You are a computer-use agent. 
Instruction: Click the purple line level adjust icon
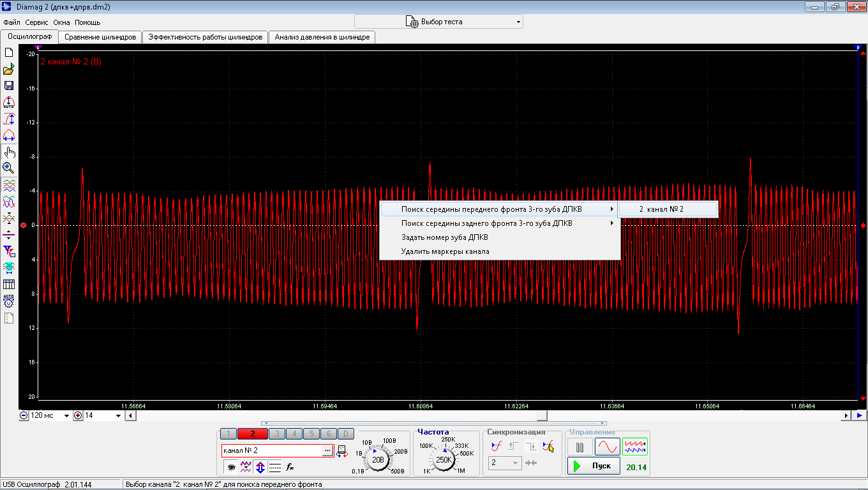[9, 234]
